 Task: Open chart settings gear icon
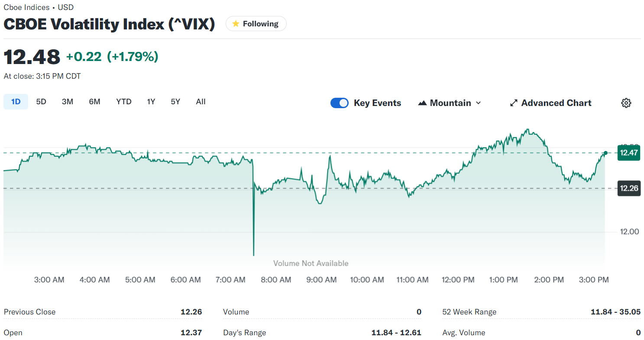[626, 103]
